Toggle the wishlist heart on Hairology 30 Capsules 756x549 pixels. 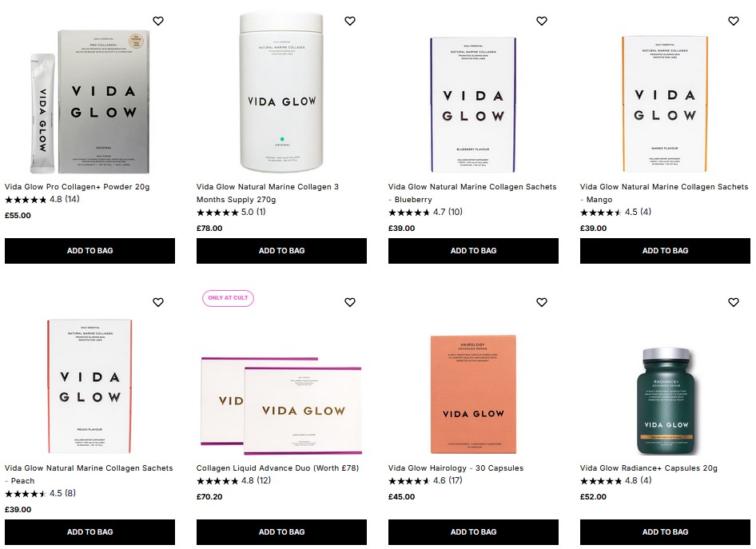pos(542,302)
